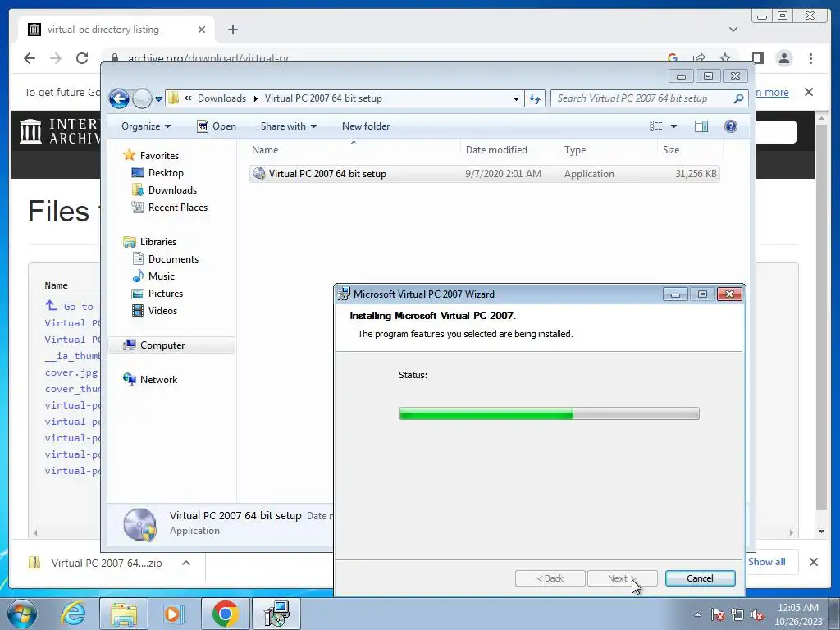The image size is (840, 630).
Task: Click the installation progress bar in the wizard
Action: point(549,413)
